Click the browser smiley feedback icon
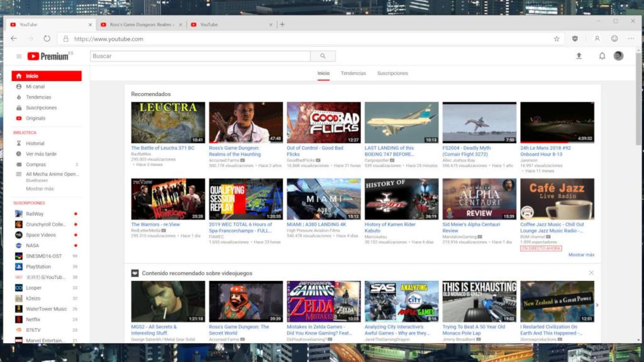The image size is (644, 362). 614,38
